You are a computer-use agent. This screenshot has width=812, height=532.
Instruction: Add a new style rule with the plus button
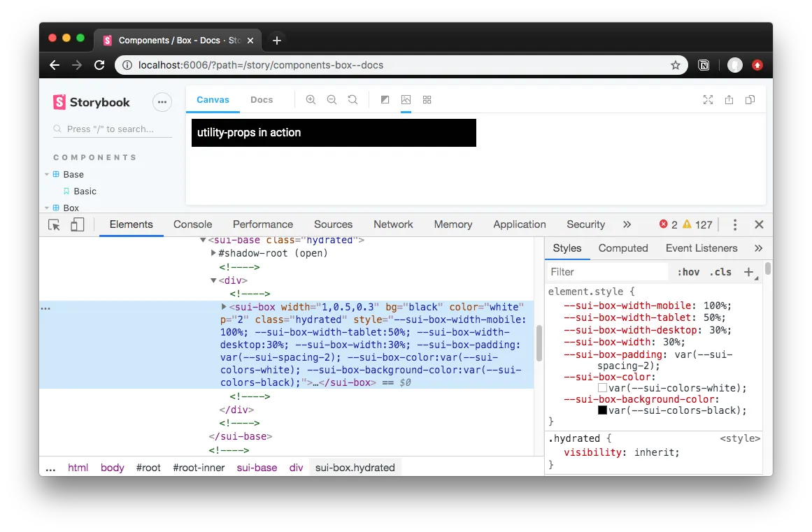[x=749, y=271]
